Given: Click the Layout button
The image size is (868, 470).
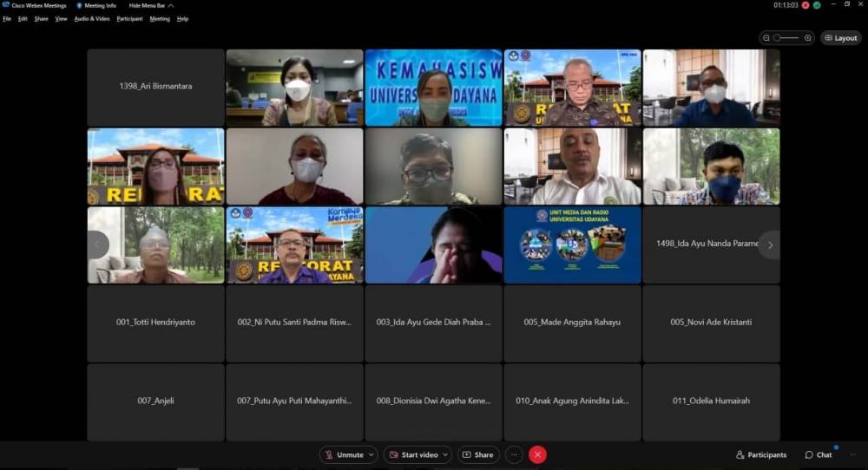Looking at the screenshot, I should click(x=841, y=38).
